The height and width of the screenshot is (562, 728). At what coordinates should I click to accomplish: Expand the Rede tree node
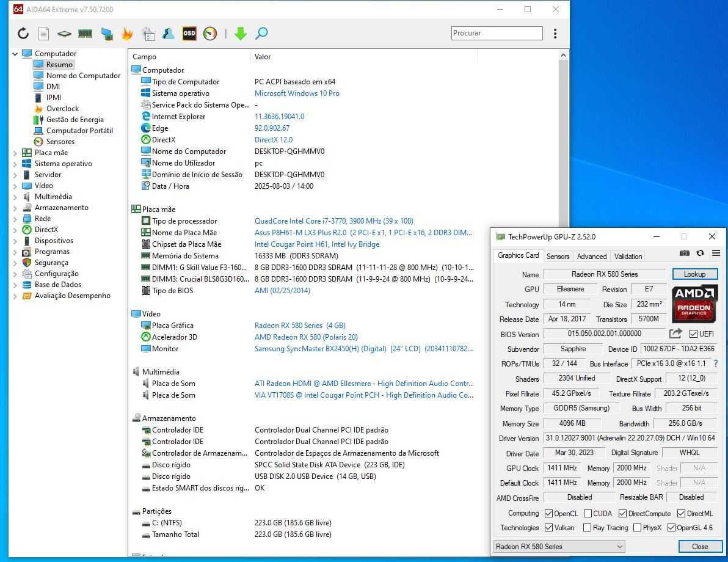pos(15,219)
